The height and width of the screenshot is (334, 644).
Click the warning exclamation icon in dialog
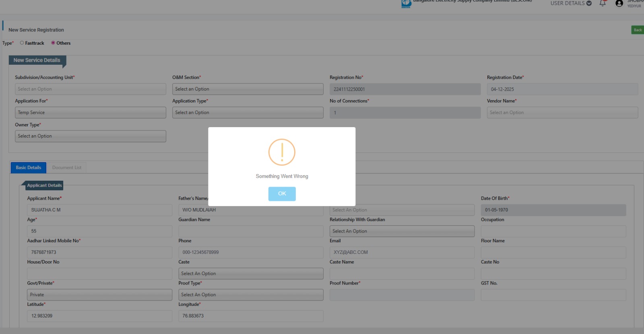[282, 152]
